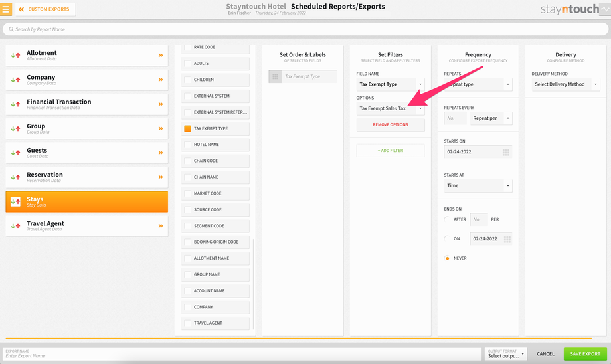Click the Allotment up-down arrows icon

(x=15, y=56)
